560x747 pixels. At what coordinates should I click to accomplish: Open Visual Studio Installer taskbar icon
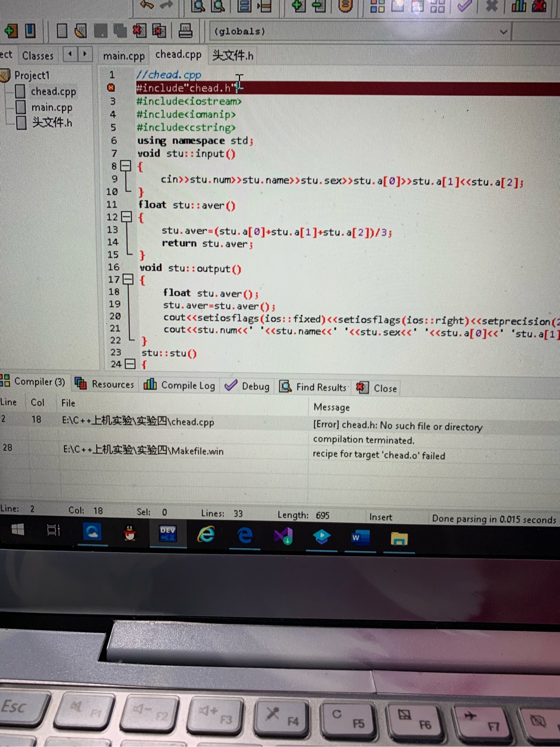point(283,536)
